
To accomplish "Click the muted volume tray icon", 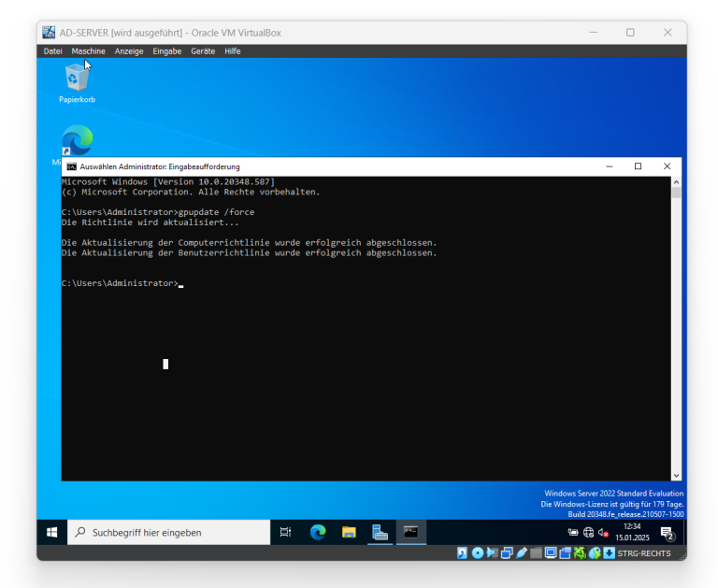I will pos(603,532).
